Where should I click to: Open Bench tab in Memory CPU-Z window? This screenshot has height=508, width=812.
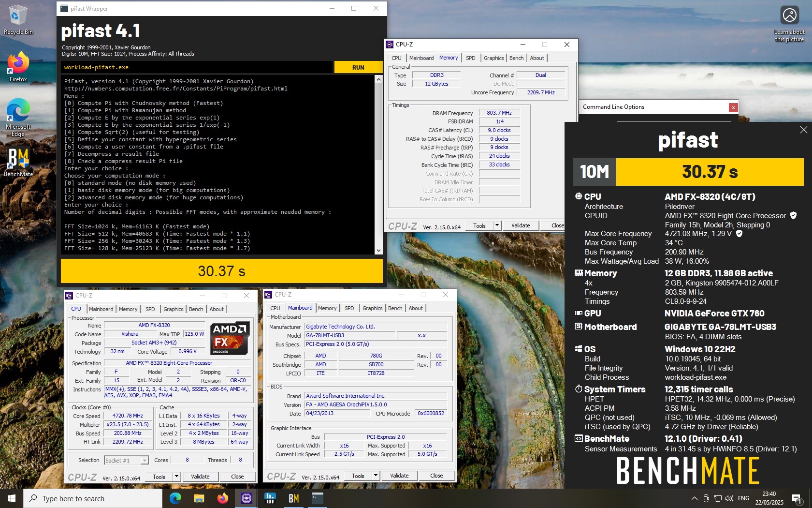[x=516, y=58]
